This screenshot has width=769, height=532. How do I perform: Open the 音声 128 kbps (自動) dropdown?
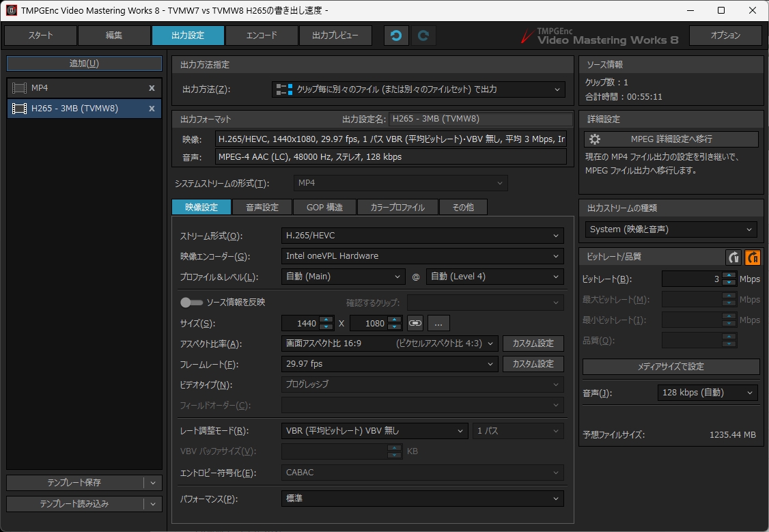(708, 393)
